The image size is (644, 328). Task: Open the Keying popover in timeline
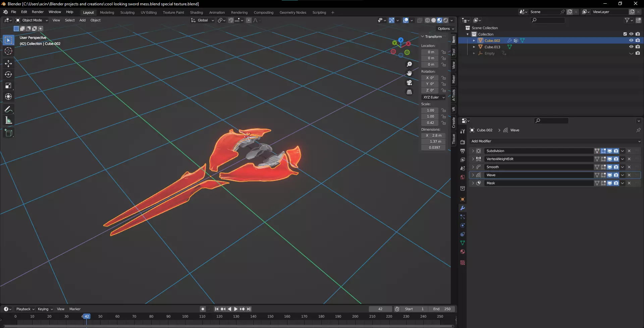(45, 309)
